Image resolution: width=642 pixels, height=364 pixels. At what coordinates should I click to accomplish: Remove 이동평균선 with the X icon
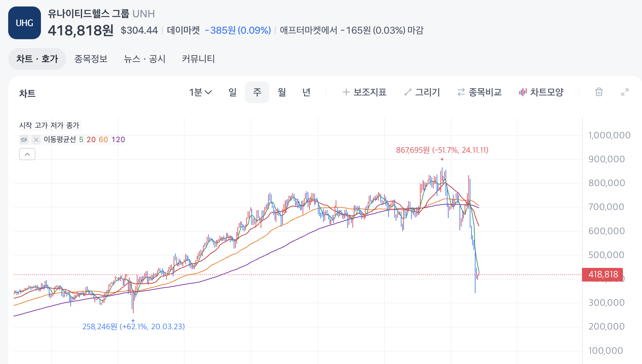pos(36,139)
